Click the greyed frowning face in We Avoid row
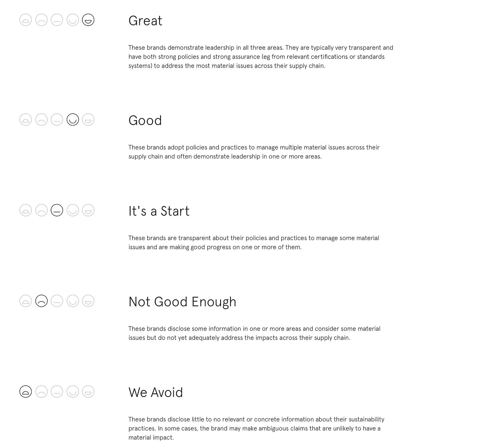Viewport: 501px width, 448px height. 41,392
